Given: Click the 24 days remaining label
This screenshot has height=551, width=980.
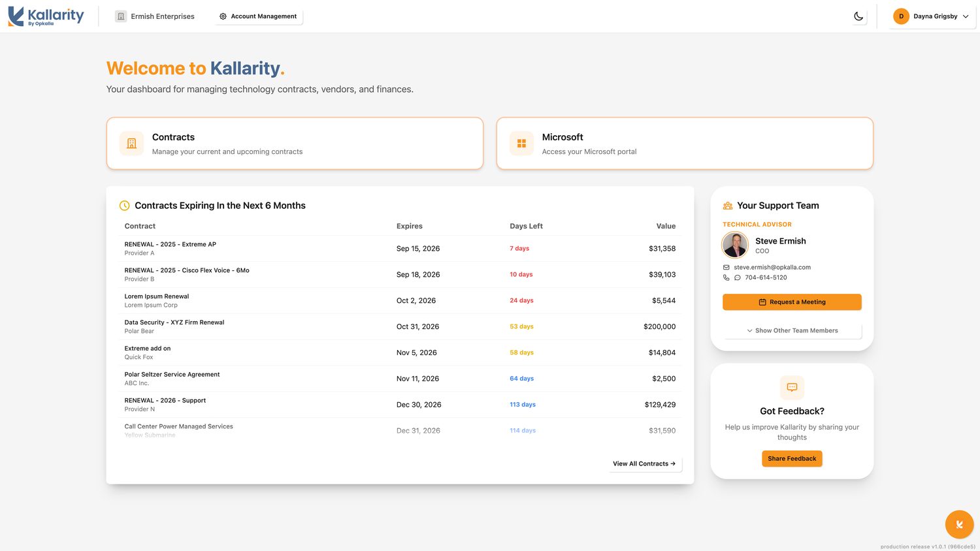Looking at the screenshot, I should (521, 301).
